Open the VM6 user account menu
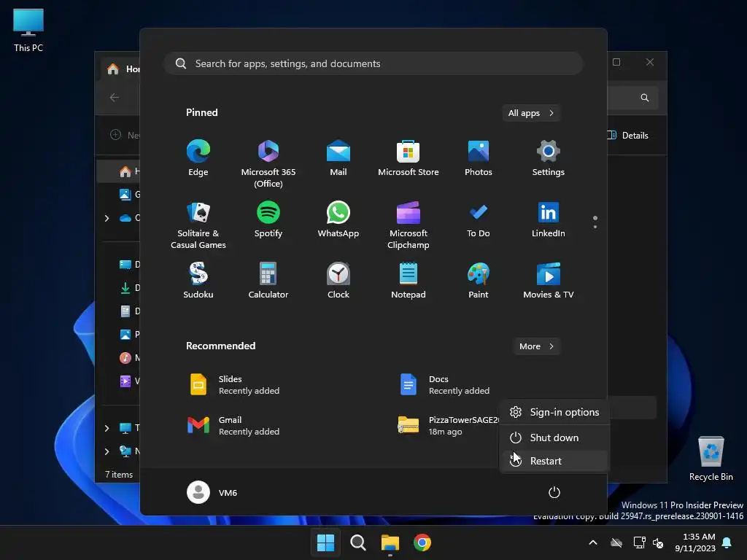 [x=212, y=492]
